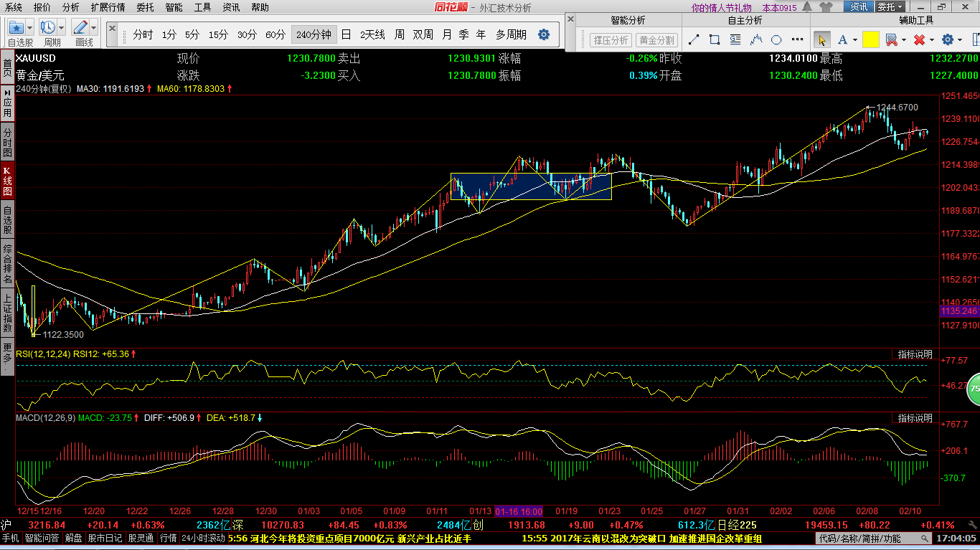Expand the 周期 dropdown arrow
The width and height of the screenshot is (980, 550).
point(62,28)
